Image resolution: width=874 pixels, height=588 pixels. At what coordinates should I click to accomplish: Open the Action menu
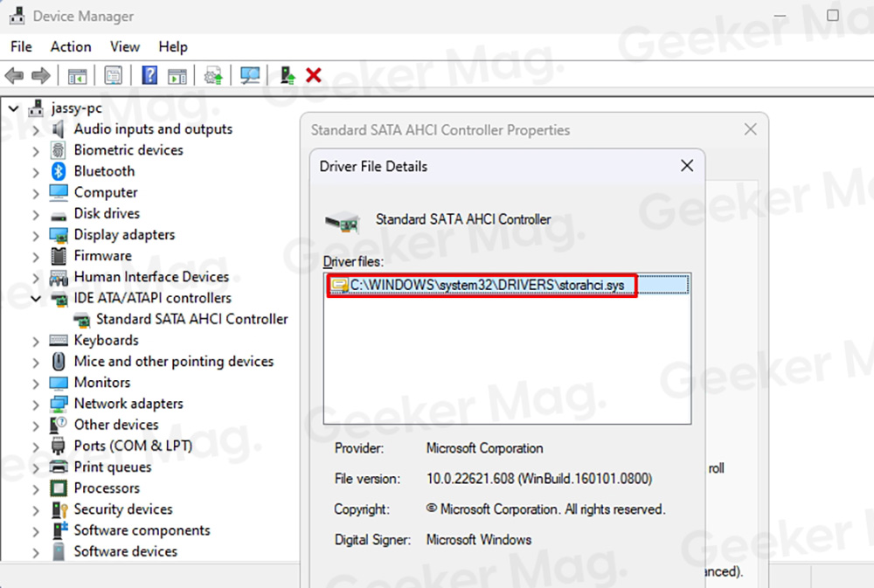pyautogui.click(x=71, y=47)
